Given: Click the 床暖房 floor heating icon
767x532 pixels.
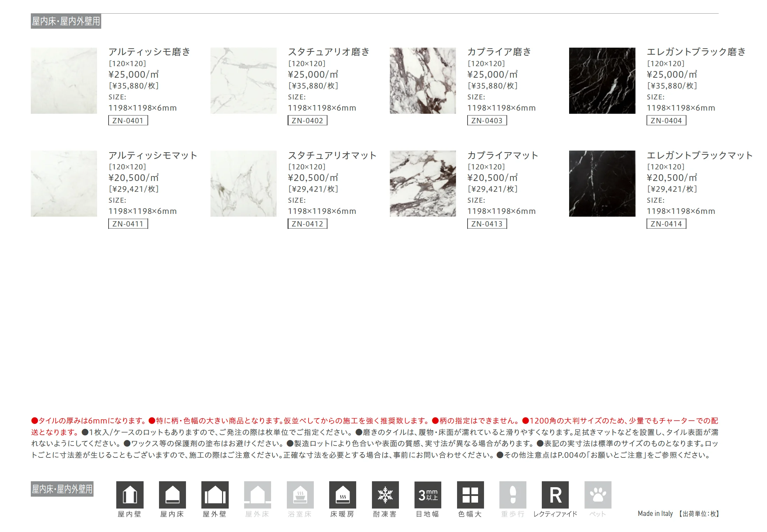Looking at the screenshot, I should 343,495.
